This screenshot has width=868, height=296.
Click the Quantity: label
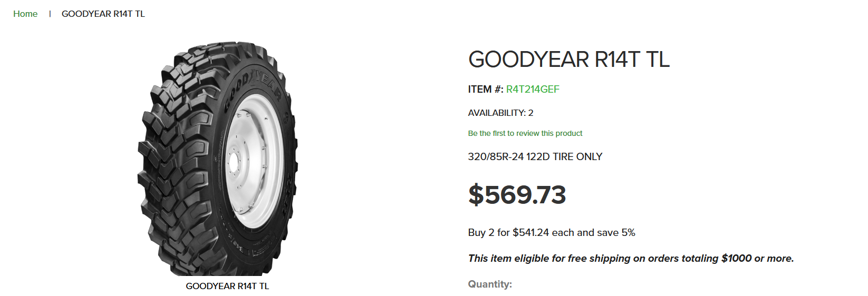[x=490, y=284]
